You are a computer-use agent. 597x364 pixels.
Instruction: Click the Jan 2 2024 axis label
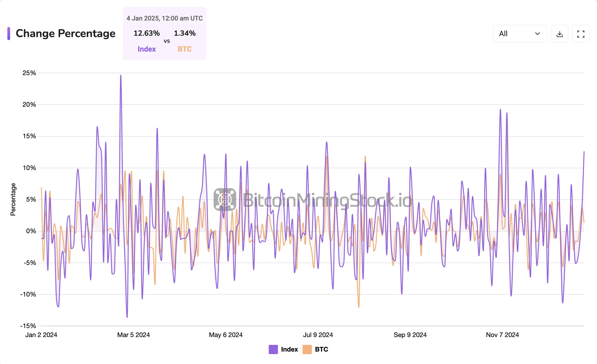41,335
